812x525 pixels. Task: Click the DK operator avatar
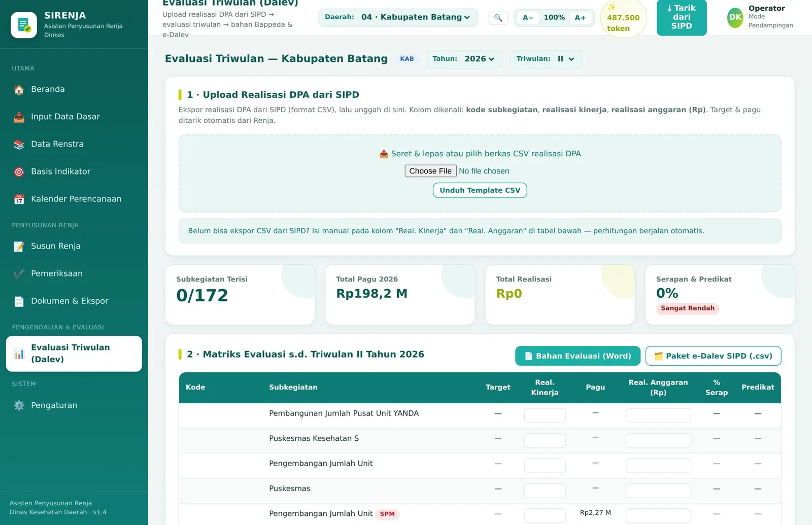[735, 17]
